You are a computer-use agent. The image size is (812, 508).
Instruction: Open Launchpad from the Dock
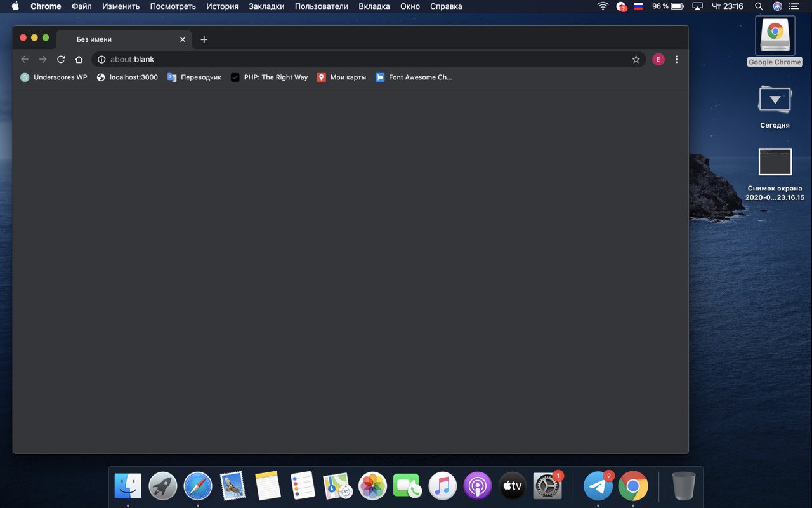pyautogui.click(x=163, y=486)
